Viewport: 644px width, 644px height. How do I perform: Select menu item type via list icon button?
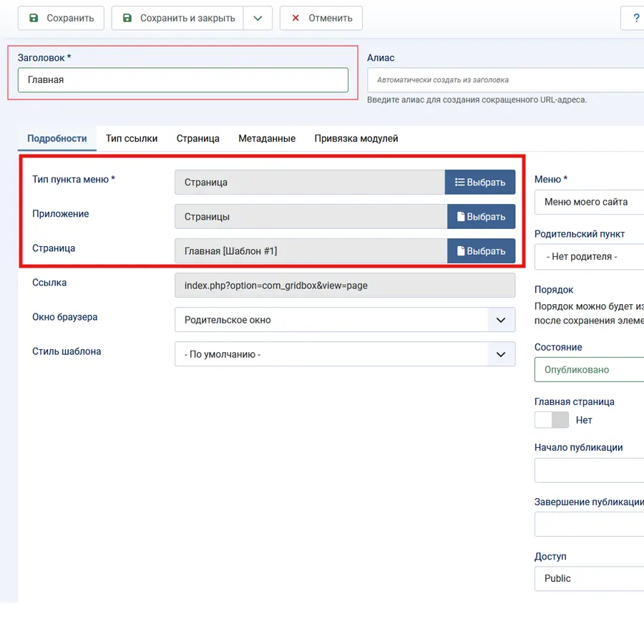coord(480,182)
